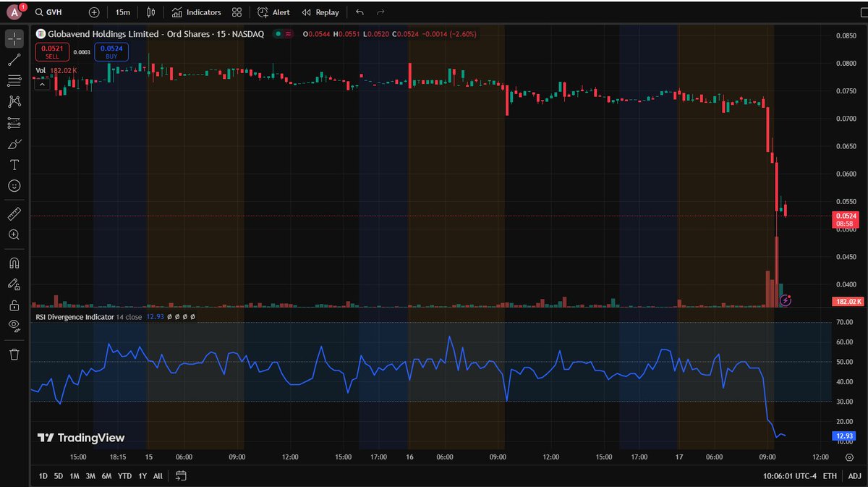Toggle ADJ adjusted data
This screenshot has width=868, height=487.
coord(854,475)
